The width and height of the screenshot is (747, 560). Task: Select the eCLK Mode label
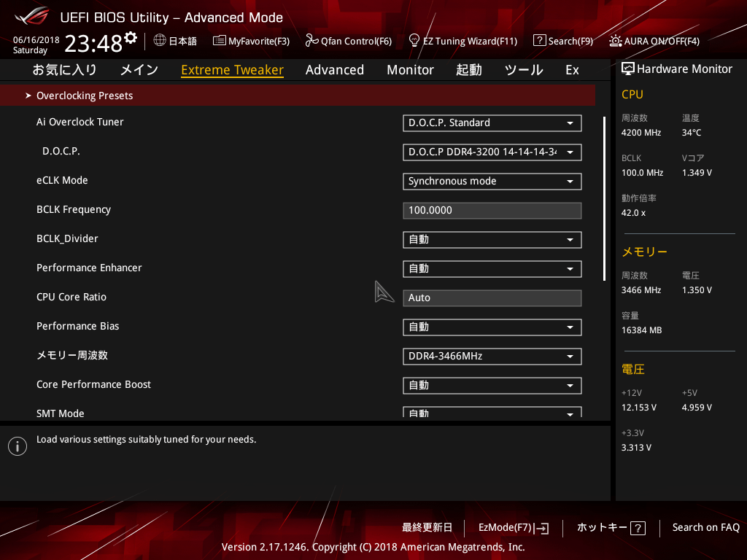coord(62,181)
